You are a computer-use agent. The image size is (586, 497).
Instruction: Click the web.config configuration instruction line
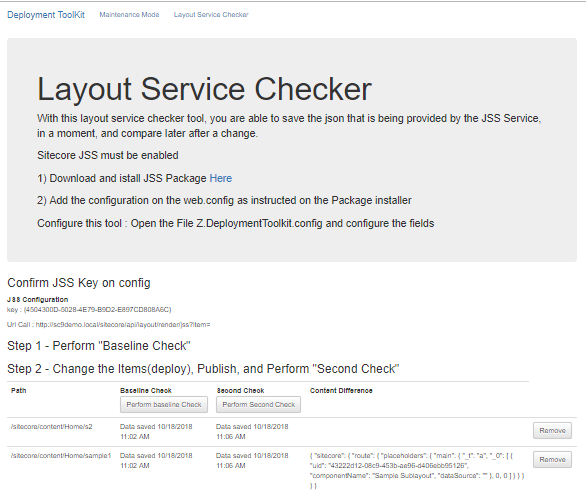pos(224,200)
